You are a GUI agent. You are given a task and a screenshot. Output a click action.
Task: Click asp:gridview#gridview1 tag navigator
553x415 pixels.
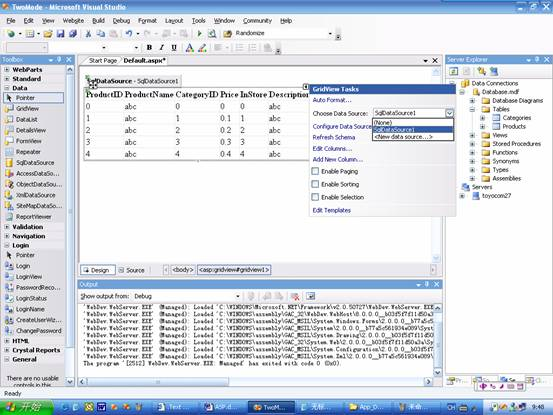234,270
